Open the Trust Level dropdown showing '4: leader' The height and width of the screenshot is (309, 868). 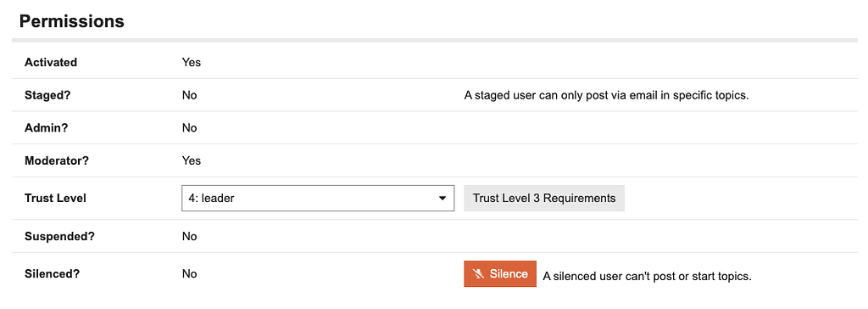318,198
